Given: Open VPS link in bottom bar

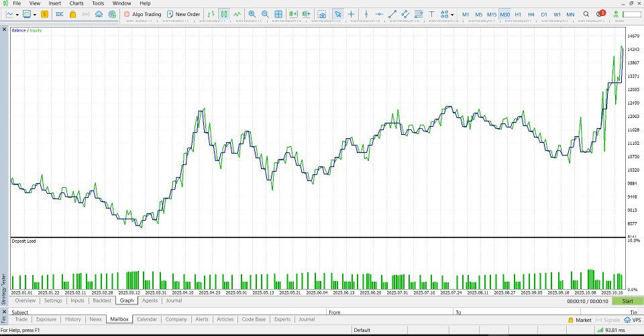Looking at the screenshot, I should 633,320.
